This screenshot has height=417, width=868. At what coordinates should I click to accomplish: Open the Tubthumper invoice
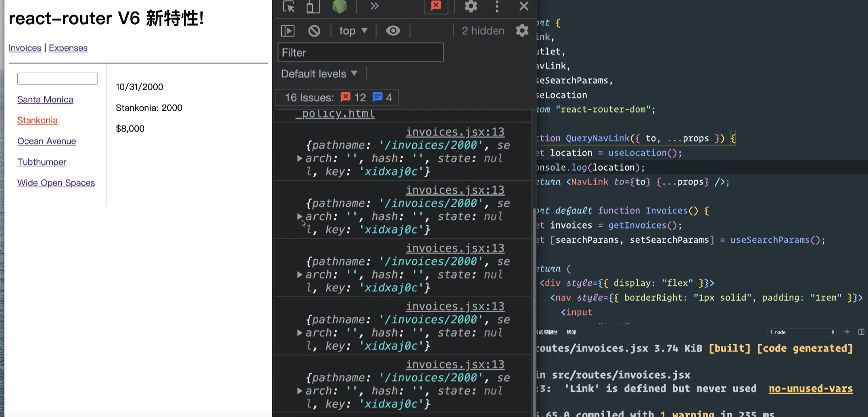coord(42,162)
